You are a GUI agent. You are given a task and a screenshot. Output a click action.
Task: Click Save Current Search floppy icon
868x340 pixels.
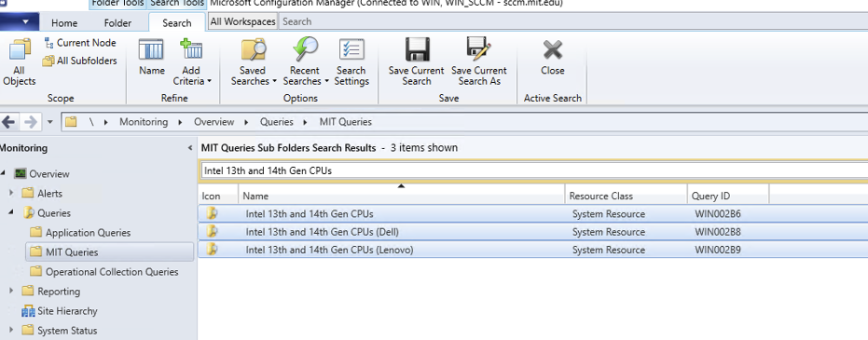418,49
